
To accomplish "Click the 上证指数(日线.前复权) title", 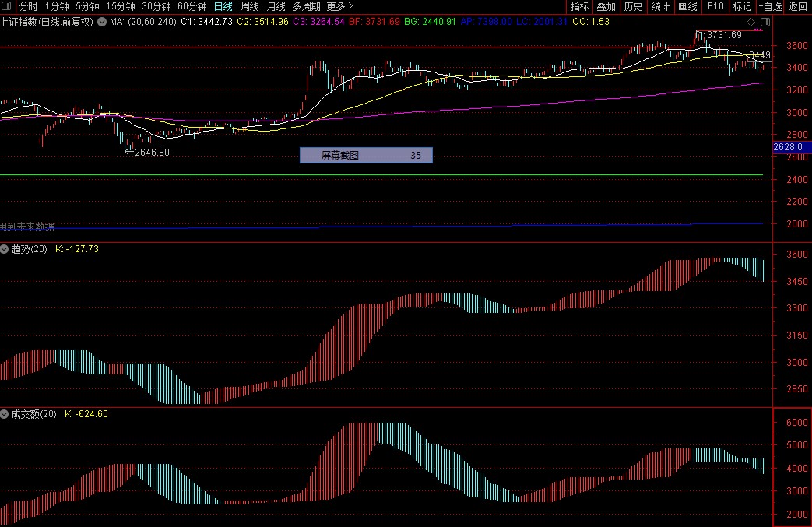I will coord(47,22).
